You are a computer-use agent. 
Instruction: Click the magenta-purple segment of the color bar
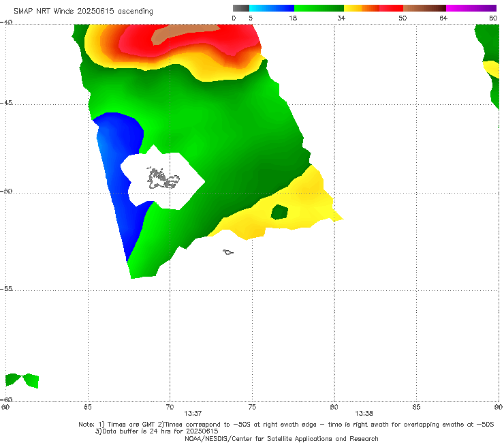pos(471,8)
